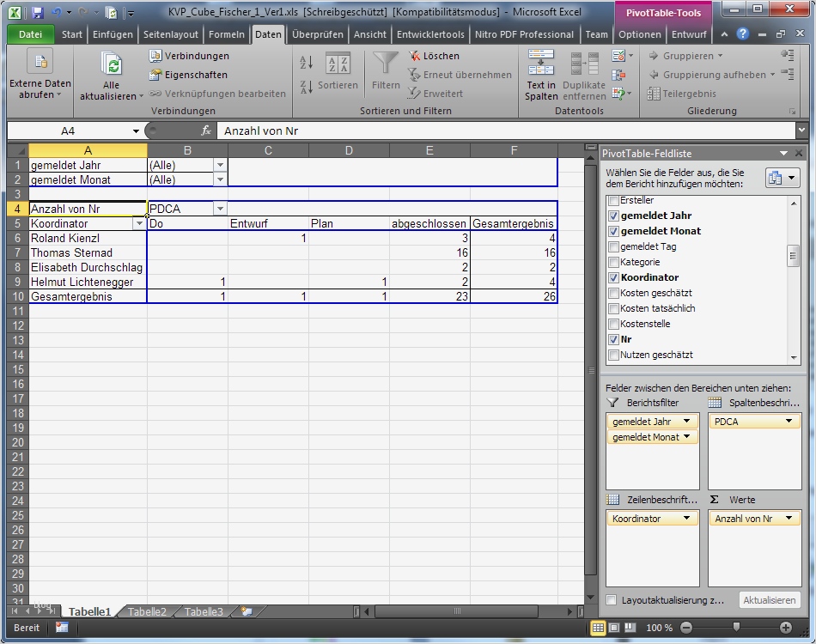Click the formula bar input

506,131
